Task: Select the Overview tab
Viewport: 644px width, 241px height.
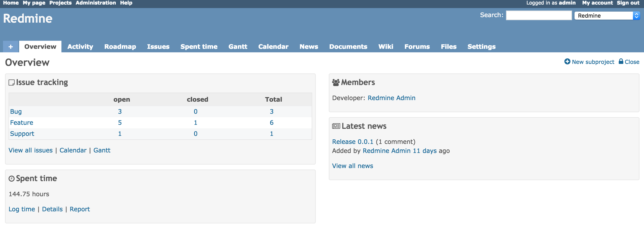Action: pyautogui.click(x=40, y=47)
